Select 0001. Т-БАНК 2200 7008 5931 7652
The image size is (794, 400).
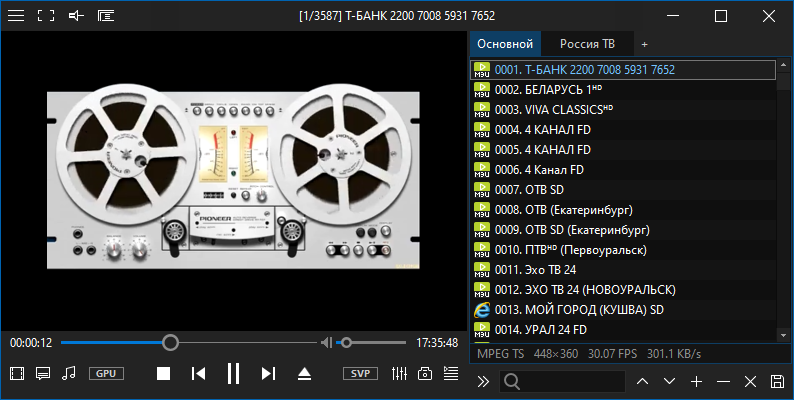(x=623, y=70)
